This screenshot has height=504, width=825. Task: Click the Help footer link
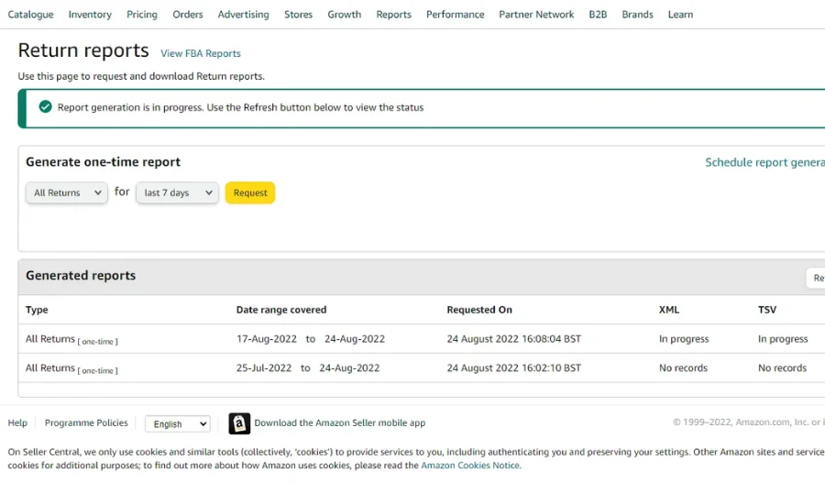(x=17, y=423)
